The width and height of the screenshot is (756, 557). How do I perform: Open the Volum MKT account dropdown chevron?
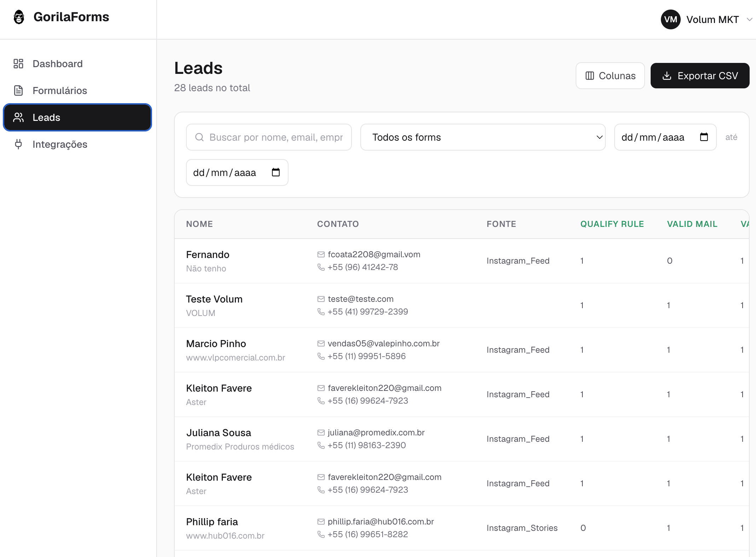tap(749, 19)
